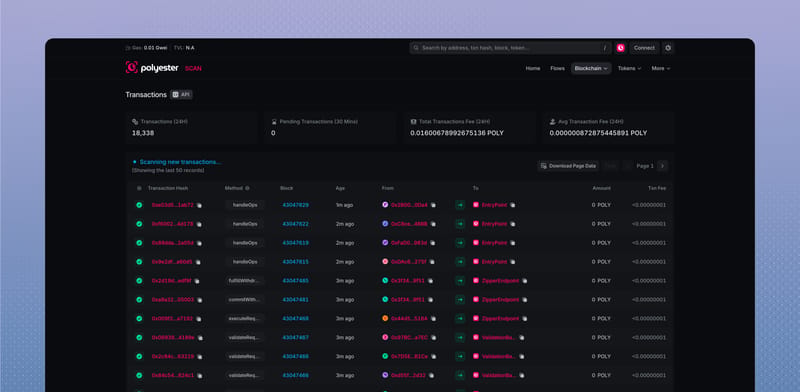Copy From address in block 43047829 row

tap(433, 205)
